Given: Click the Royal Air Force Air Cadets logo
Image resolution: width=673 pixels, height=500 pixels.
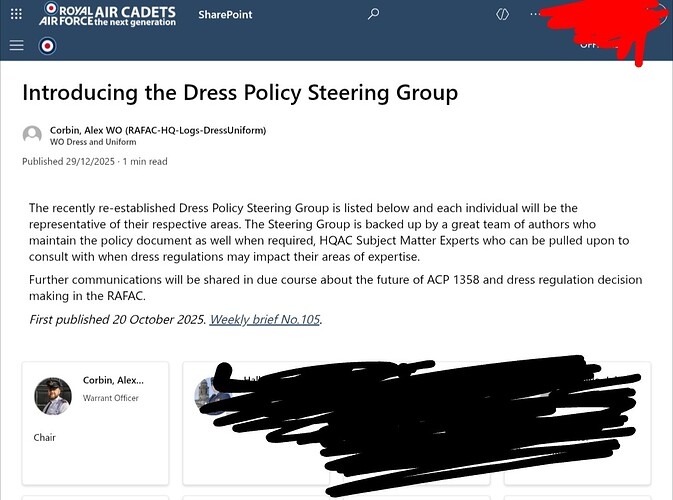Looking at the screenshot, I should pos(107,14).
